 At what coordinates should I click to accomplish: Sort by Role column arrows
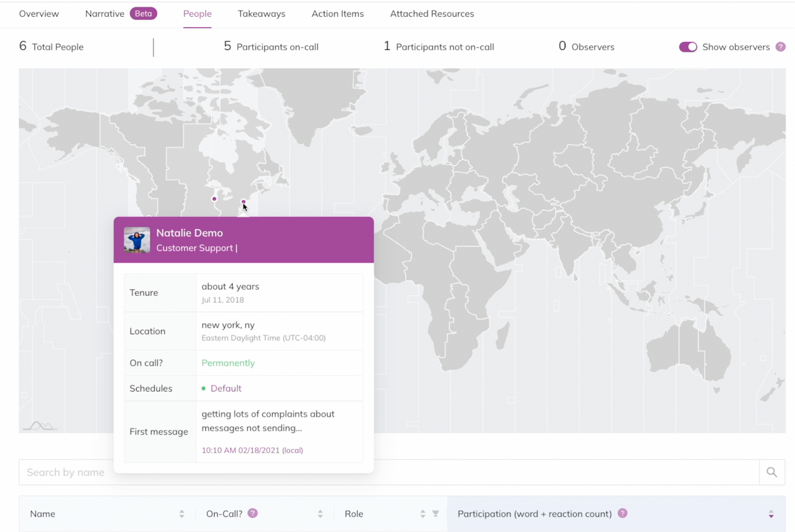pyautogui.click(x=422, y=514)
